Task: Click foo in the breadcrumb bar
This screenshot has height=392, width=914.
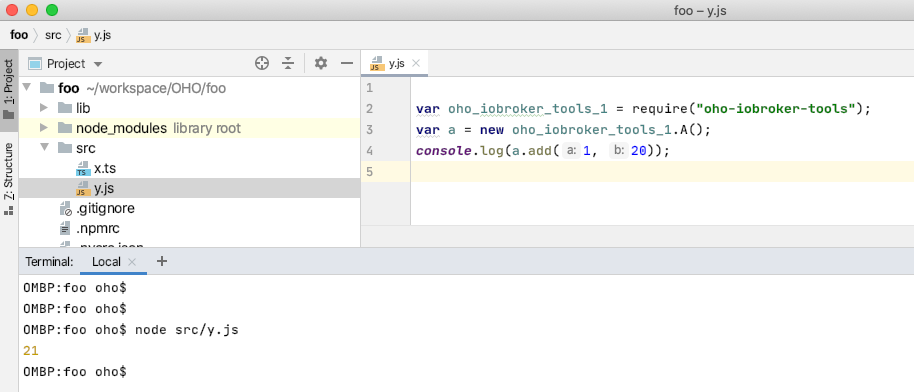Action: pos(19,35)
